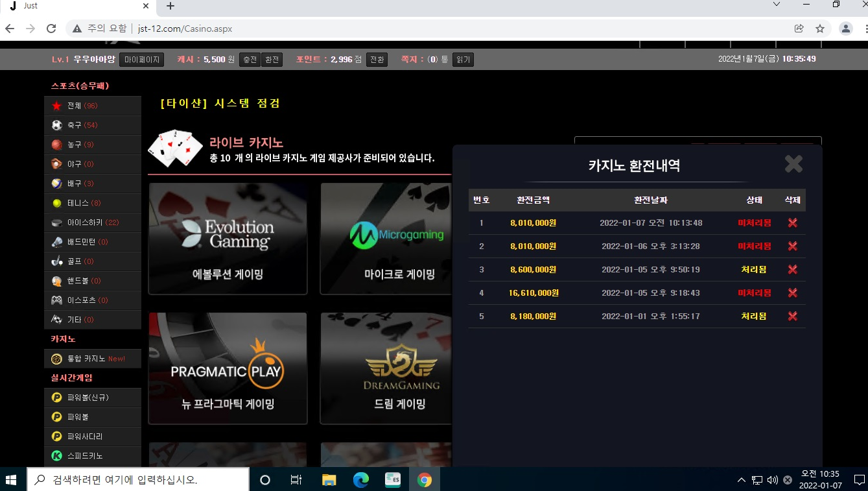Click the Windows taskbar search box
This screenshot has height=491, width=868.
(x=138, y=480)
